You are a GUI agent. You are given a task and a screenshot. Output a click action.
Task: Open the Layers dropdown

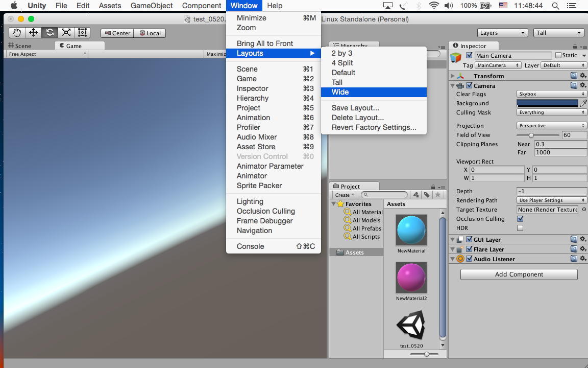pyautogui.click(x=502, y=33)
